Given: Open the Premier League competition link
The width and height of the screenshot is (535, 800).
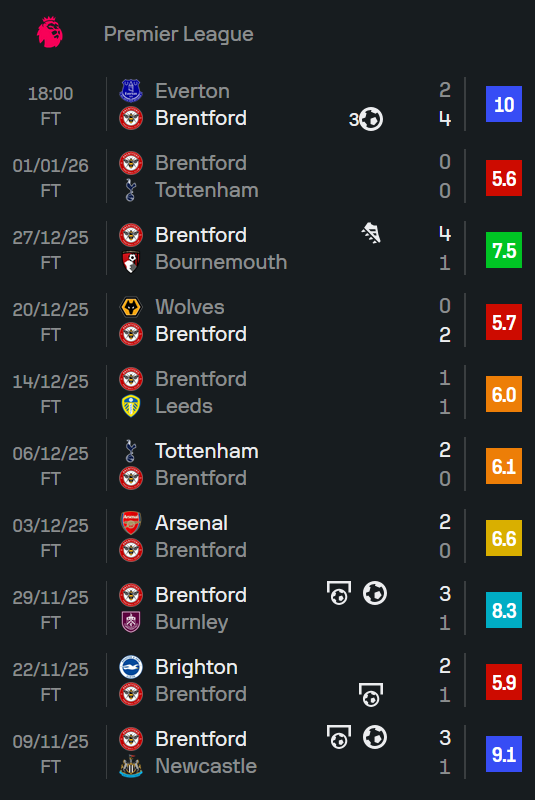Looking at the screenshot, I should pyautogui.click(x=179, y=34).
